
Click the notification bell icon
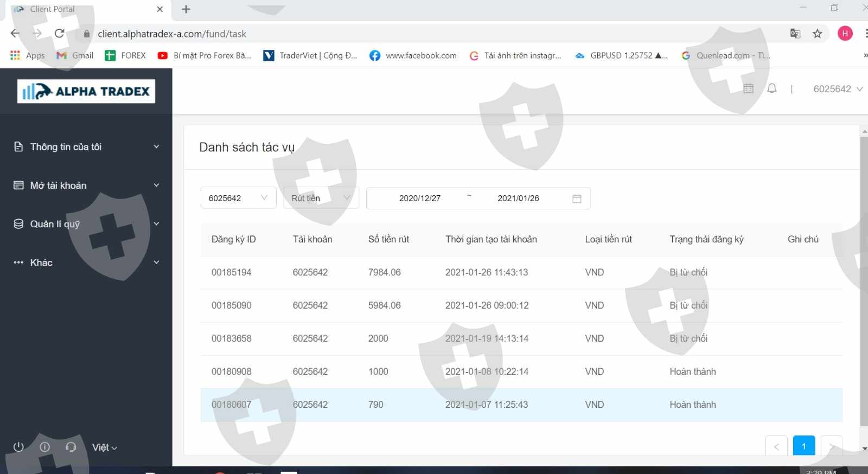[771, 89]
